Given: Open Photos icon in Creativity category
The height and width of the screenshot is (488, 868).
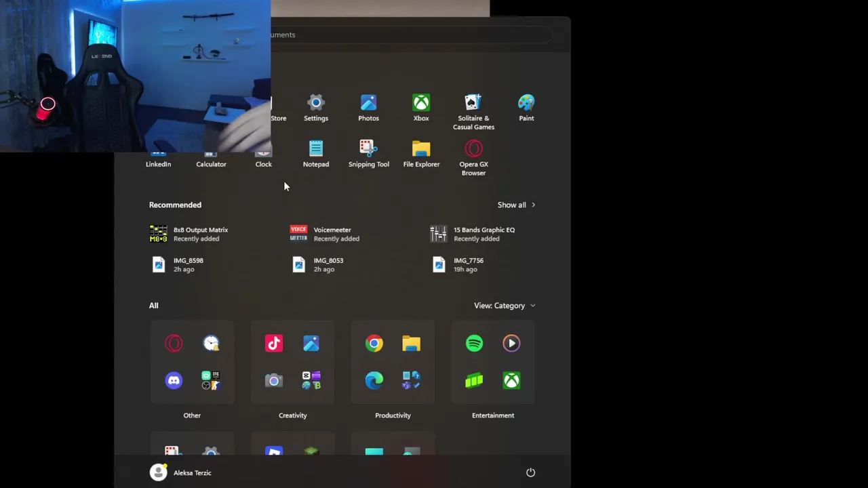Looking at the screenshot, I should click(311, 344).
